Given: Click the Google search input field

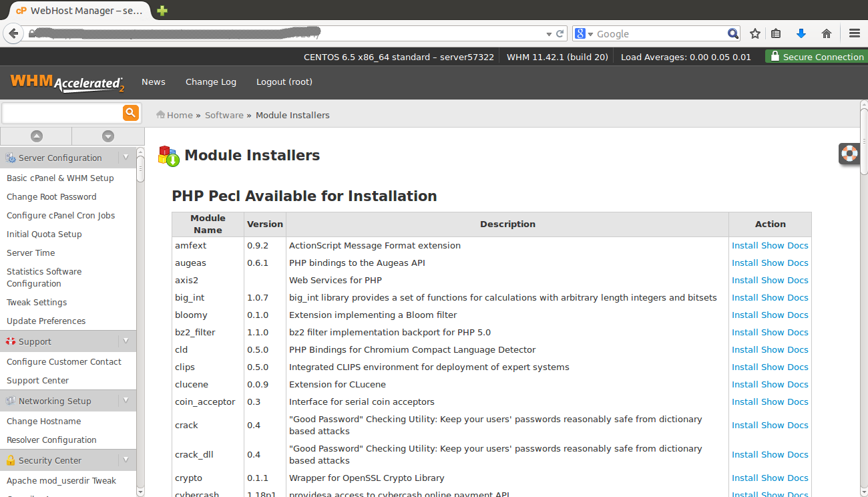Looking at the screenshot, I should [661, 33].
